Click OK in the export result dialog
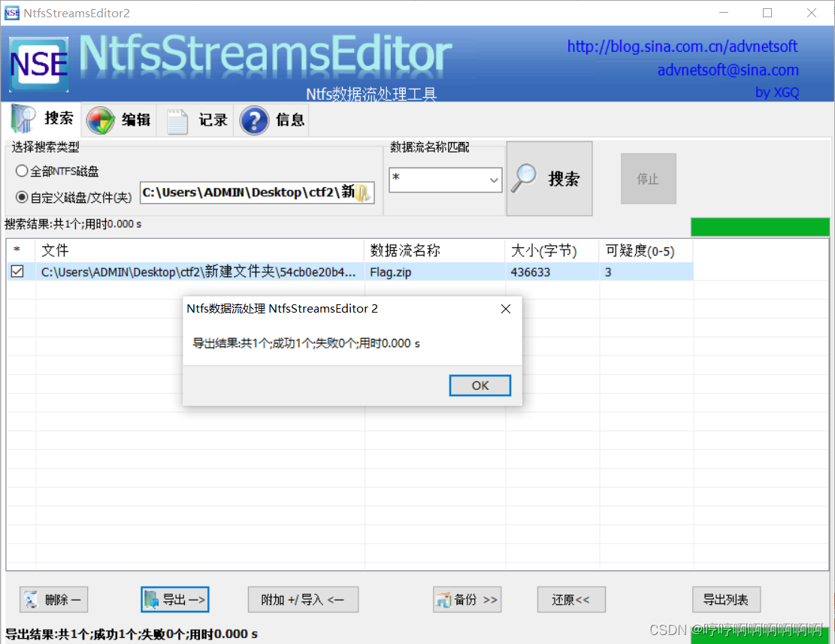Viewport: 835px width, 644px height. click(480, 385)
